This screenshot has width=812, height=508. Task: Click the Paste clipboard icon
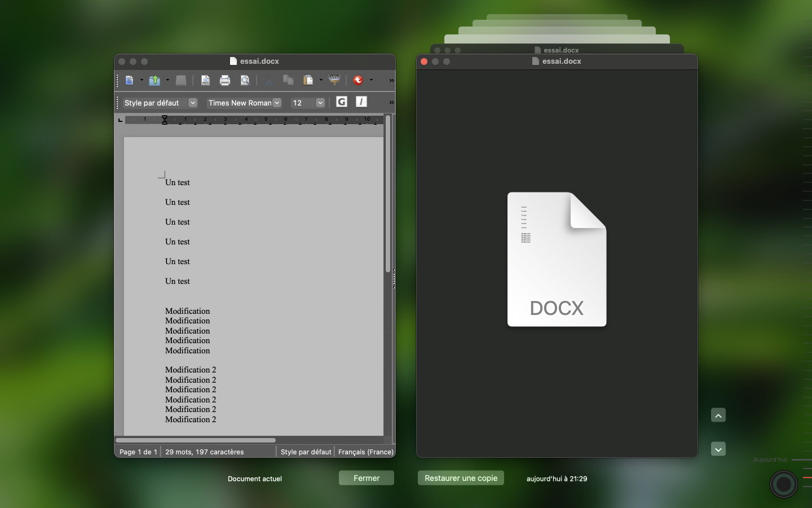pyautogui.click(x=308, y=80)
